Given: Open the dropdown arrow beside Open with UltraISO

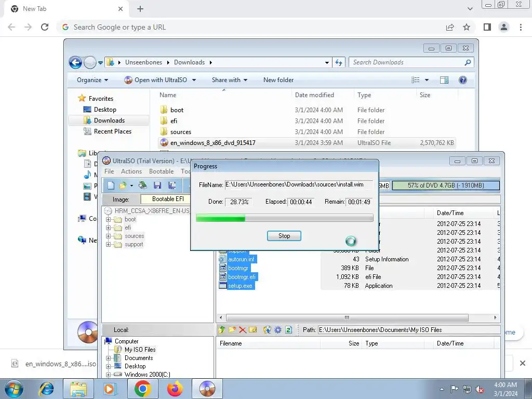Looking at the screenshot, I should pos(194,80).
